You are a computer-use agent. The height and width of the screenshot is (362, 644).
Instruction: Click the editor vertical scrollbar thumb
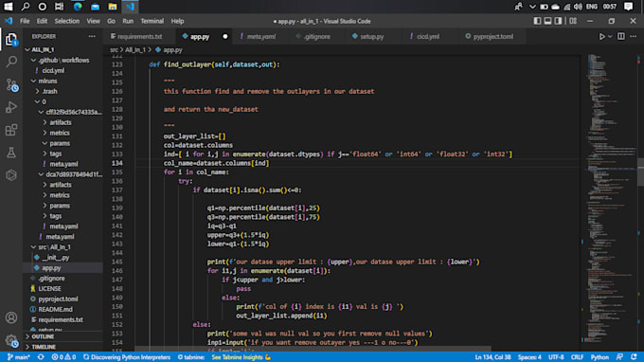pyautogui.click(x=641, y=172)
